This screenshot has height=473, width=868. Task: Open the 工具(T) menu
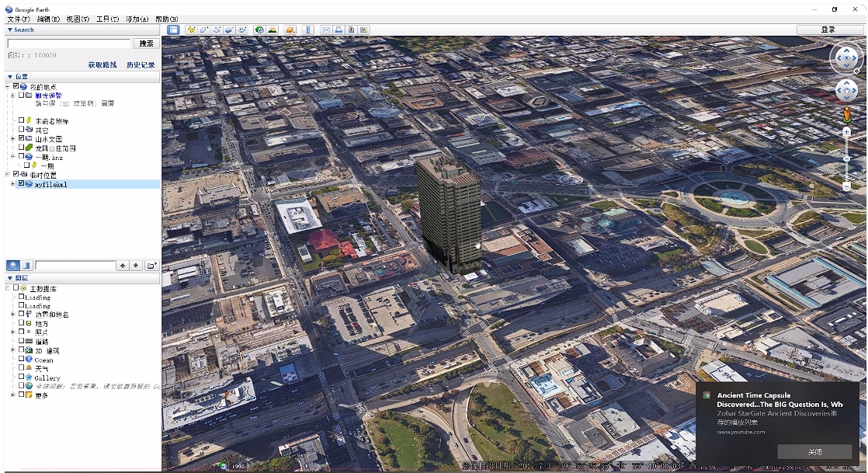107,19
